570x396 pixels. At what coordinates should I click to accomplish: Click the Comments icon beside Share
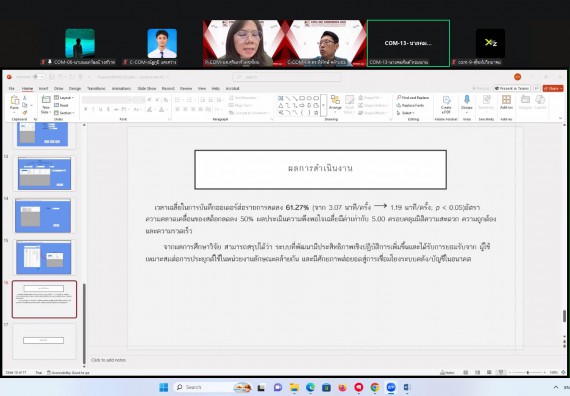pos(537,88)
